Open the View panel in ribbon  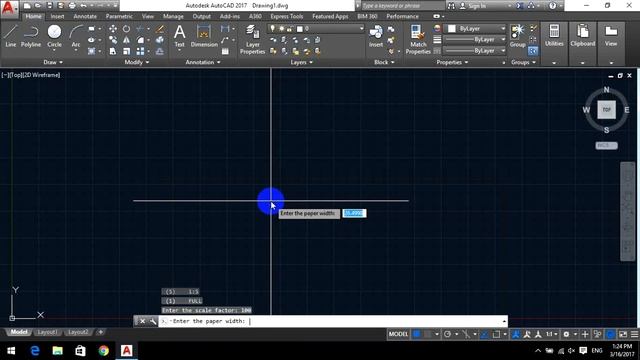(611, 35)
